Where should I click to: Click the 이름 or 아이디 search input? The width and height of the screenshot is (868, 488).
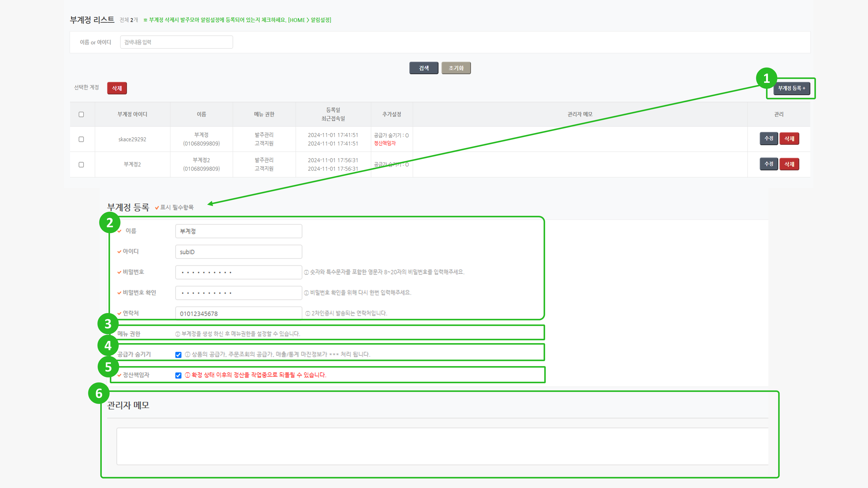(x=176, y=42)
